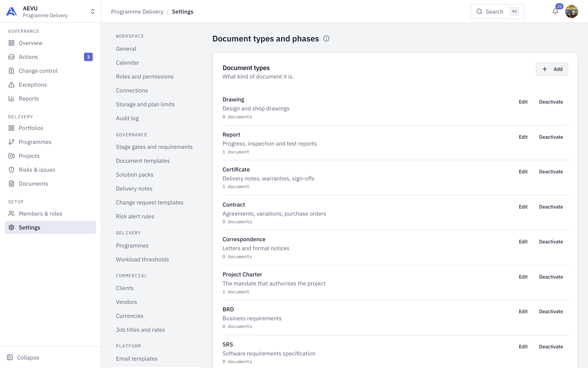Viewport: 588px width, 368px height.
Task: Edit the Drawing document type
Action: point(523,102)
